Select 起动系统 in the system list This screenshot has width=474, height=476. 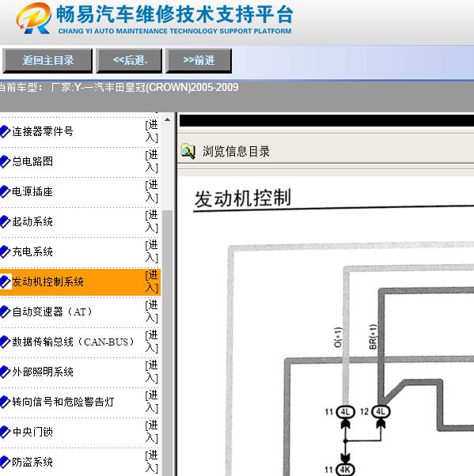tap(32, 221)
